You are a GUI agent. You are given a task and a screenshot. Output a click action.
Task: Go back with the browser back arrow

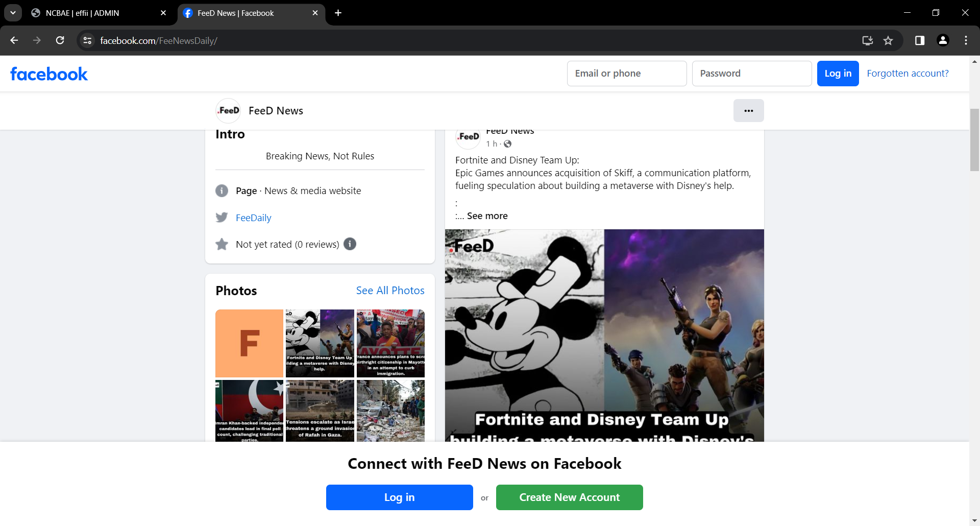click(x=14, y=40)
